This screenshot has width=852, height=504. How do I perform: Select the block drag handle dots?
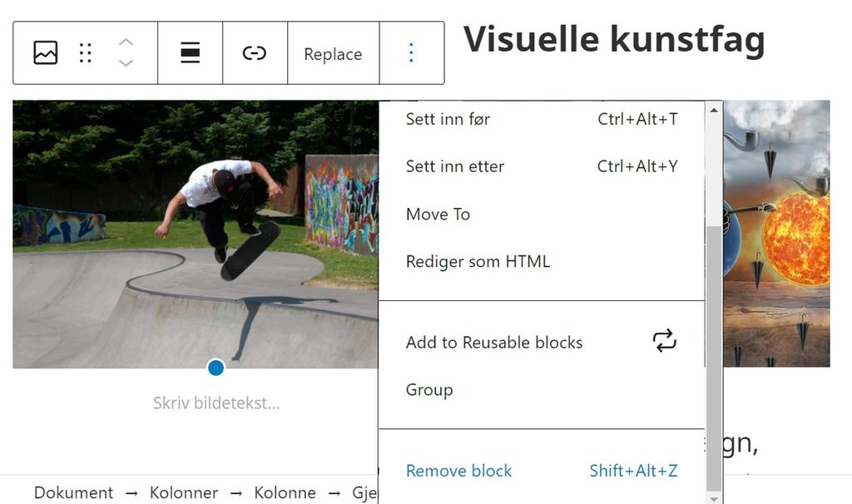(x=84, y=52)
